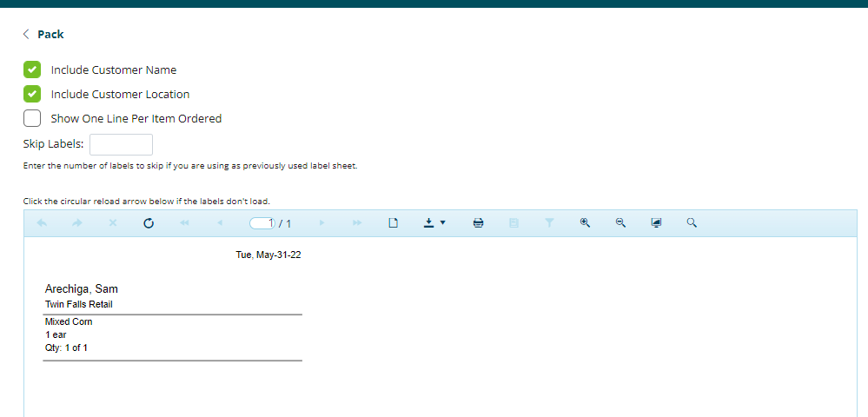Click the filter funnel icon
Viewport: 868px width, 417px height.
[x=549, y=223]
